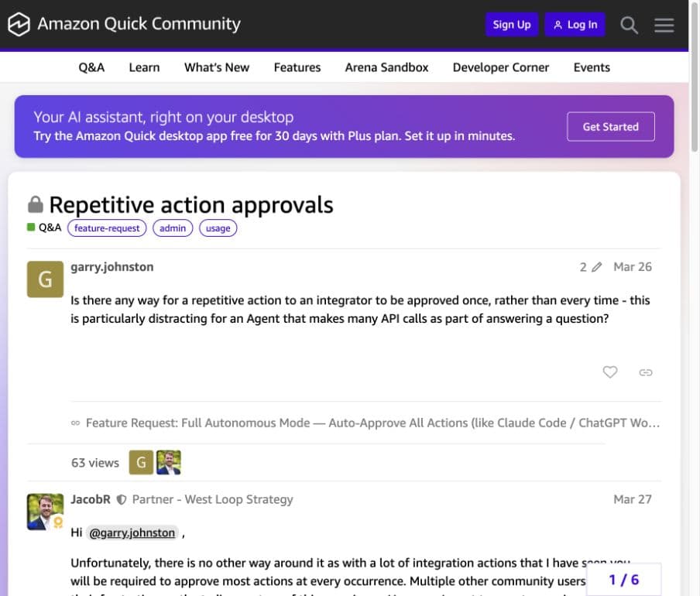Viewport: 700px width, 596px height.
Task: Click the Log In button
Action: 575,25
